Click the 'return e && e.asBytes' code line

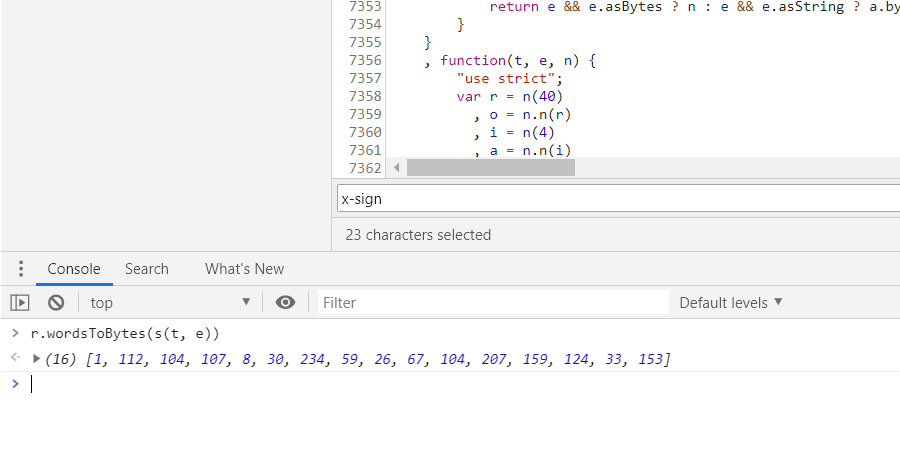click(695, 7)
